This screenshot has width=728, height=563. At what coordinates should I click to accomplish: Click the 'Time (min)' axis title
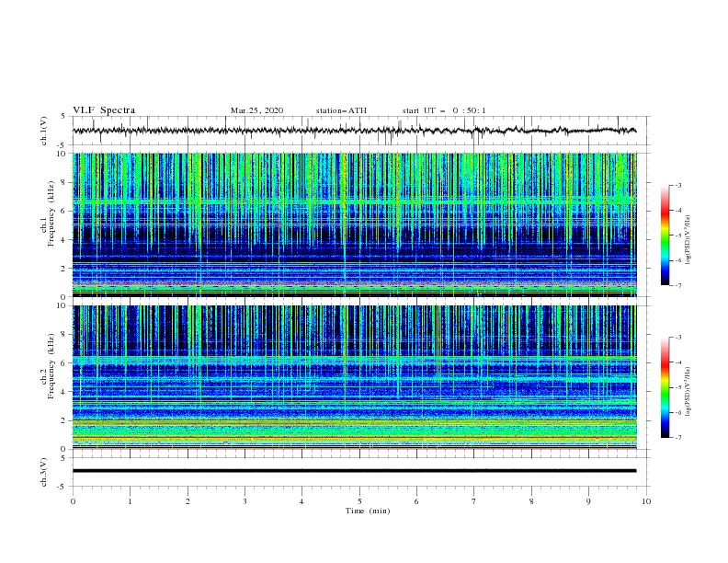click(368, 511)
